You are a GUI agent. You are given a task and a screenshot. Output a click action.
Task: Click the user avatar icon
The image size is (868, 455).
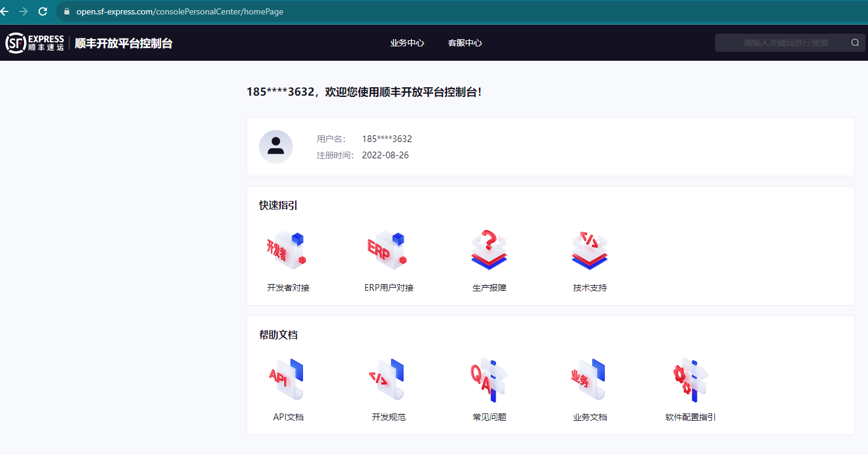pyautogui.click(x=276, y=147)
